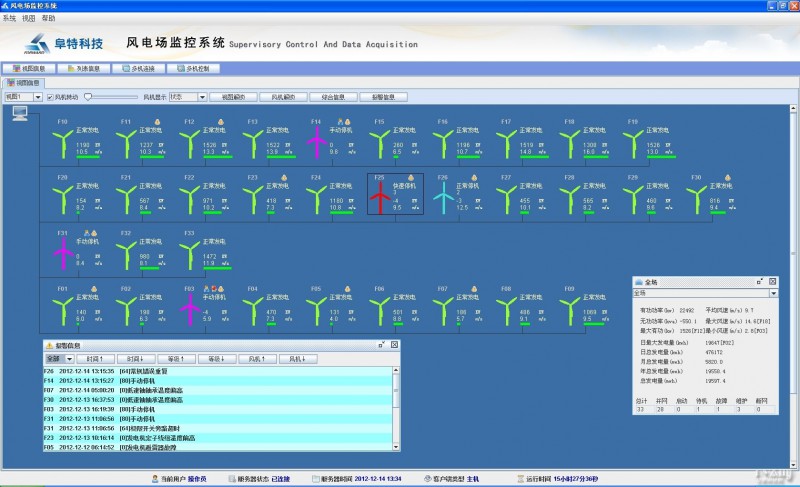Click the 列表信息 toolbar button

[x=84, y=68]
